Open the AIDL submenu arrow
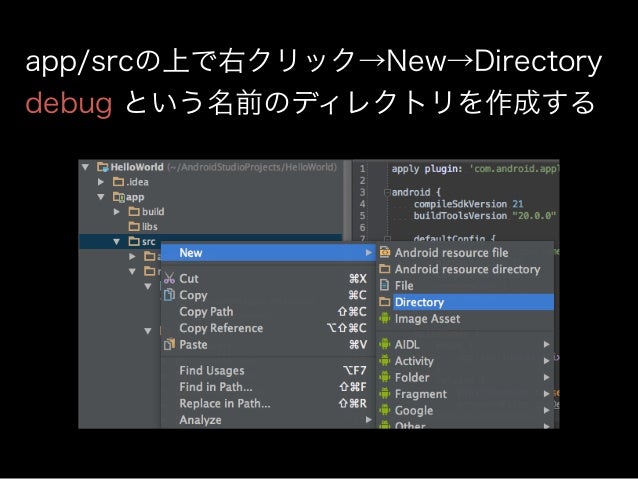 [x=546, y=344]
